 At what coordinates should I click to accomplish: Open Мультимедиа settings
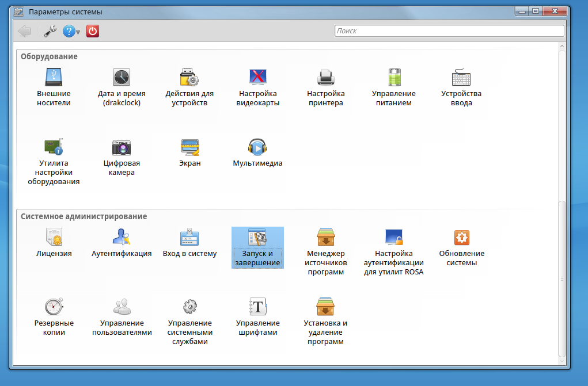257,154
